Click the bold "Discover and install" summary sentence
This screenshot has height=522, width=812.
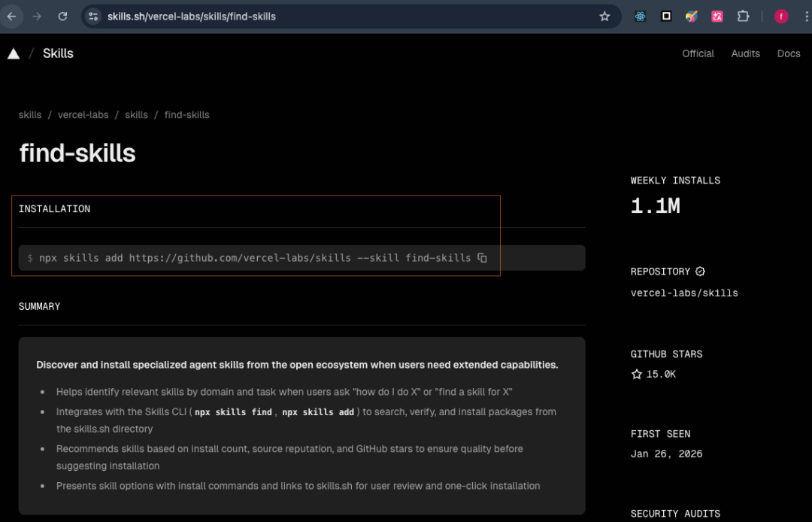click(297, 365)
